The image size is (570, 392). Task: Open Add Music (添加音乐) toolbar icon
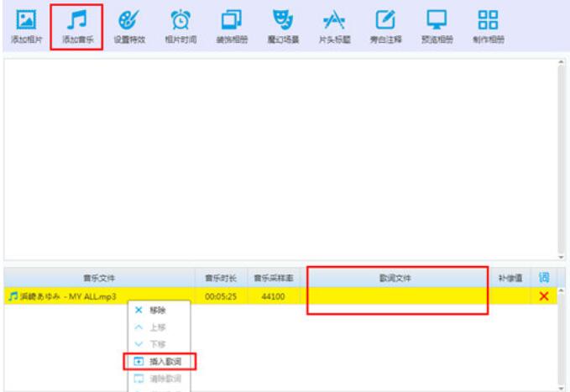76,24
